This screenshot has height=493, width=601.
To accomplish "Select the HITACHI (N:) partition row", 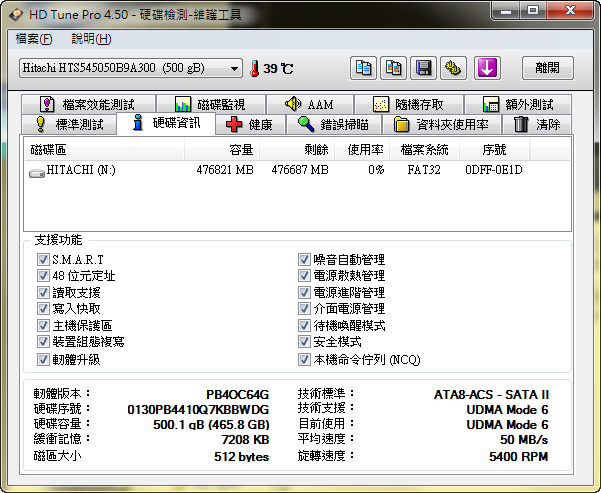I will click(297, 170).
